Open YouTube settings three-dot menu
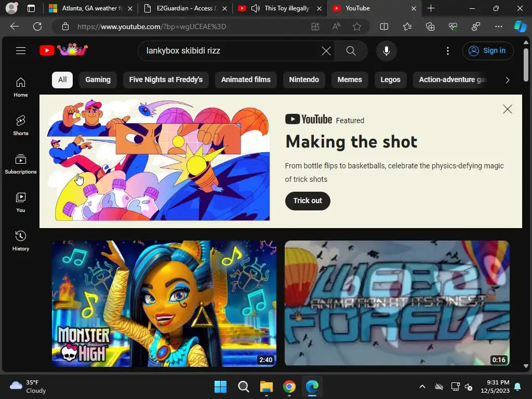This screenshot has width=532, height=399. coord(447,51)
